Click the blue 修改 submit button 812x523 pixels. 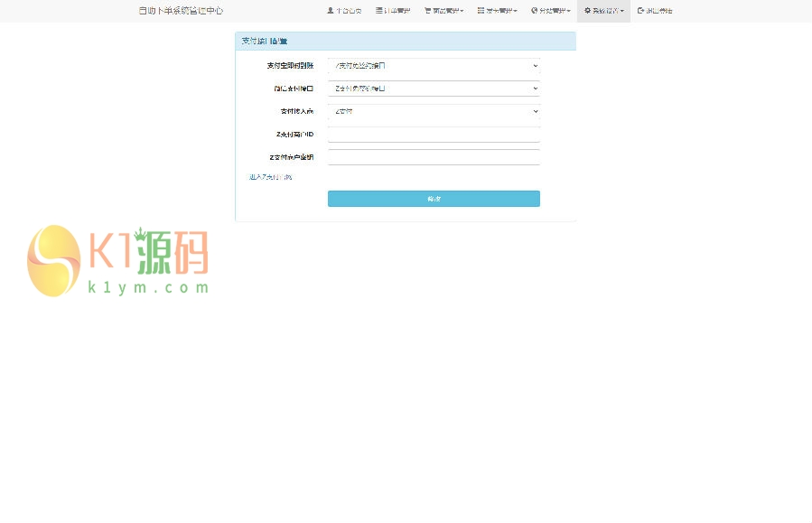point(434,199)
